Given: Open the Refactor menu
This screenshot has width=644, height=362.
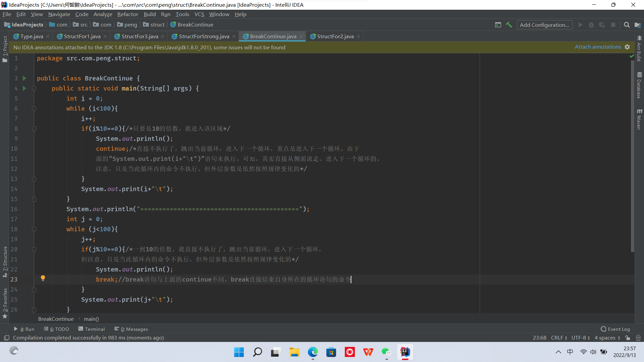Looking at the screenshot, I should 127,14.
